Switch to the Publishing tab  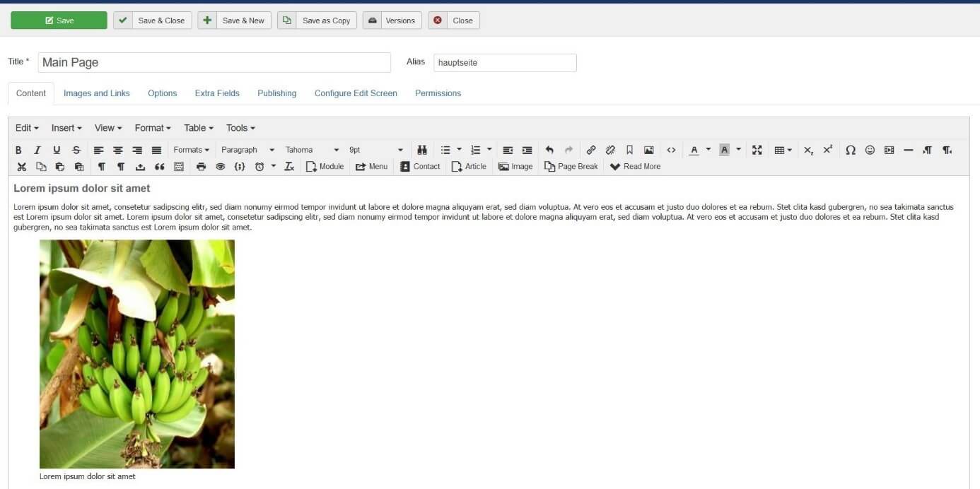[x=276, y=93]
